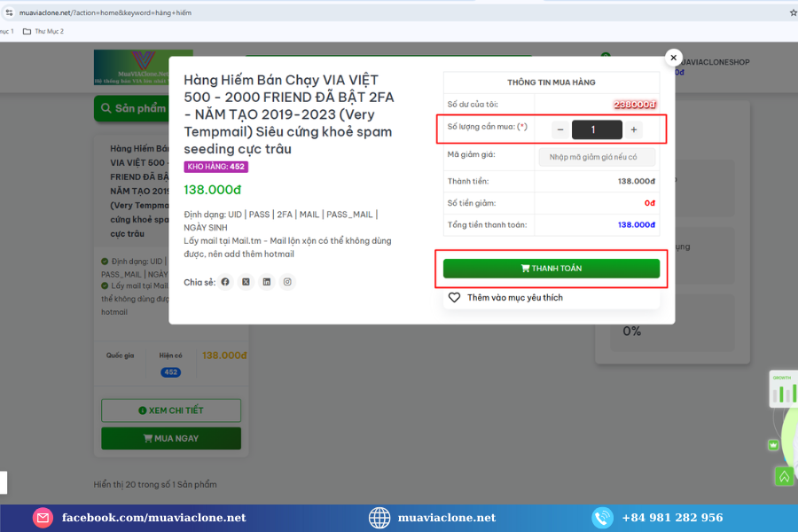This screenshot has width=798, height=532.
Task: Decrease purchase quantity with minus button
Action: click(x=560, y=129)
